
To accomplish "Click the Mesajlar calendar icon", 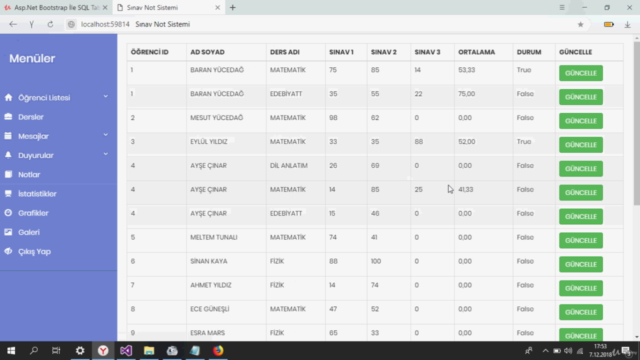I will point(9,136).
